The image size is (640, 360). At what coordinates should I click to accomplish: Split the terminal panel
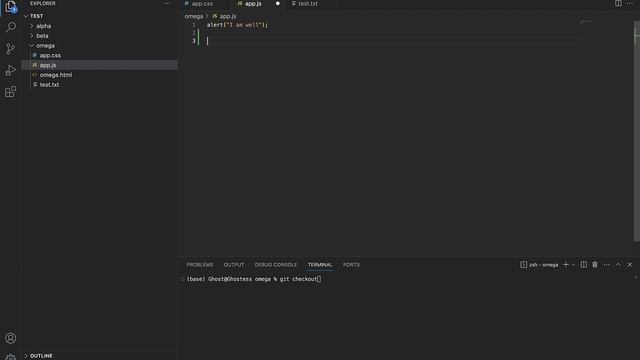pyautogui.click(x=584, y=264)
